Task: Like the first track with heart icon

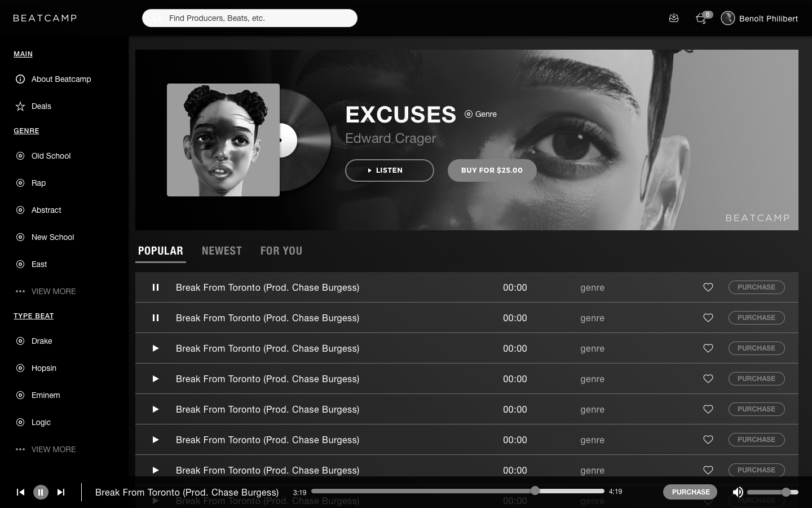Action: click(708, 287)
